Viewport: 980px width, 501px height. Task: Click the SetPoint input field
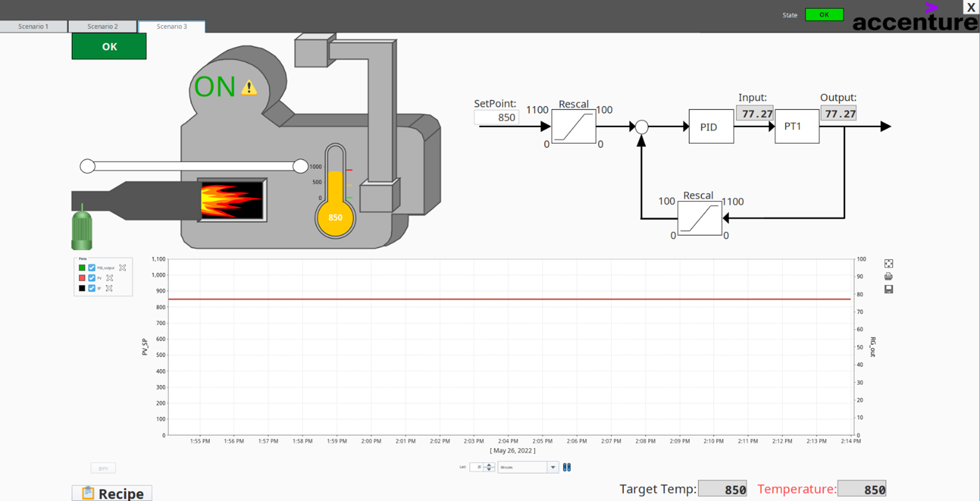pos(496,118)
